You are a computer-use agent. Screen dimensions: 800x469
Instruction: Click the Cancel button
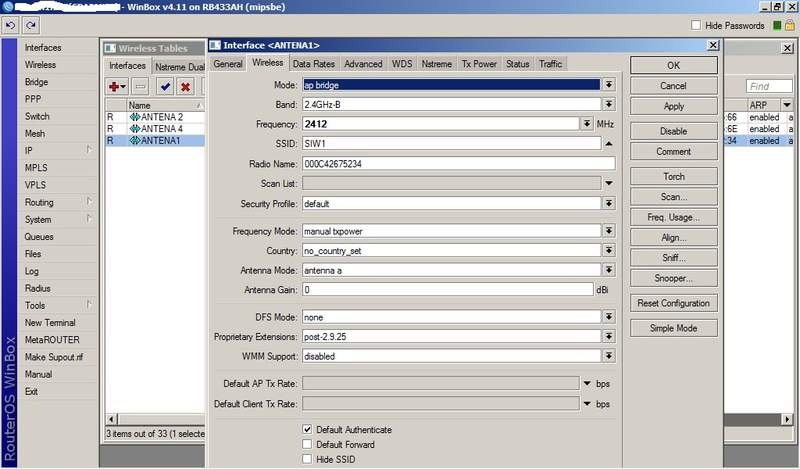pos(673,86)
